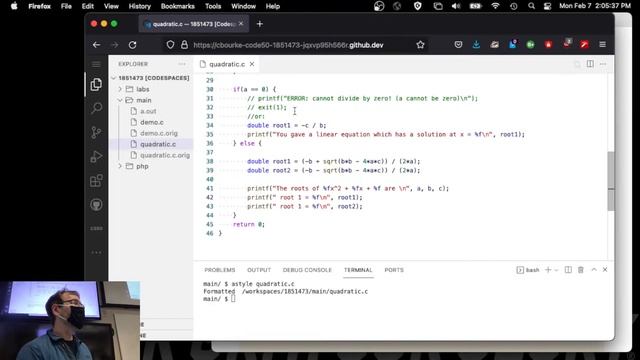Viewport: 640px width, 360px height.
Task: Switch to the Problems panel tab
Action: pyautogui.click(x=220, y=270)
